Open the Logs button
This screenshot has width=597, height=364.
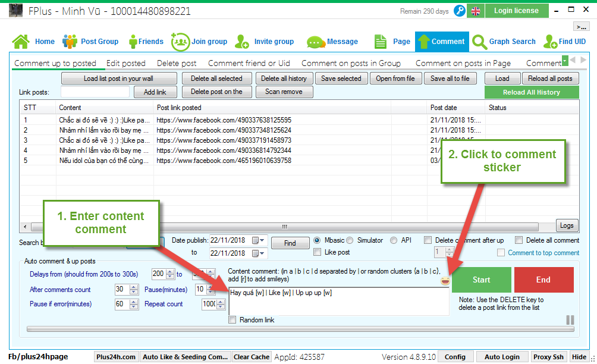(567, 225)
